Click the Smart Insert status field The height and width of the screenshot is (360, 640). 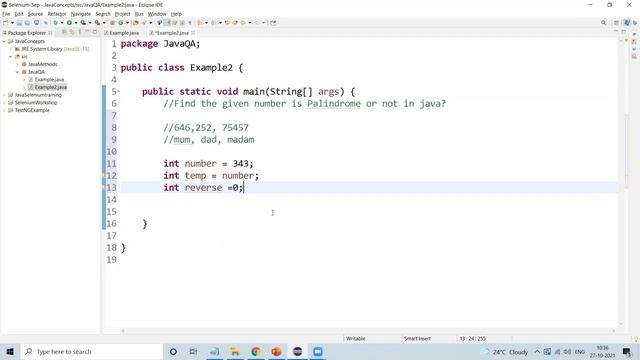click(417, 338)
